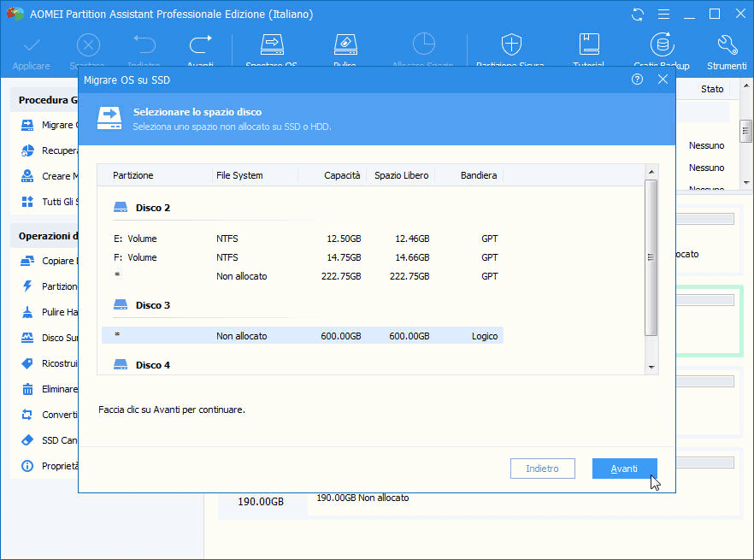754x560 pixels.
Task: Select the E: Volume partition row
Action: (x=302, y=239)
